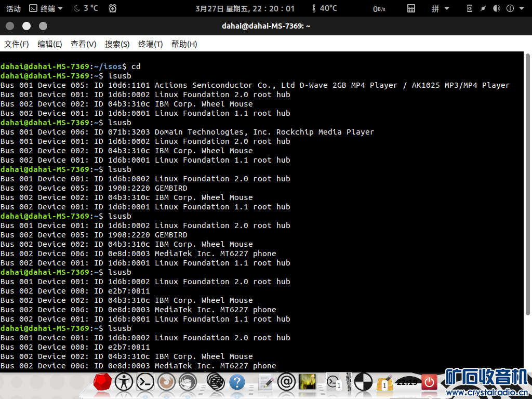Click the ~/isos prompt line with cd
The width and height of the screenshot is (532, 399).
click(x=70, y=66)
